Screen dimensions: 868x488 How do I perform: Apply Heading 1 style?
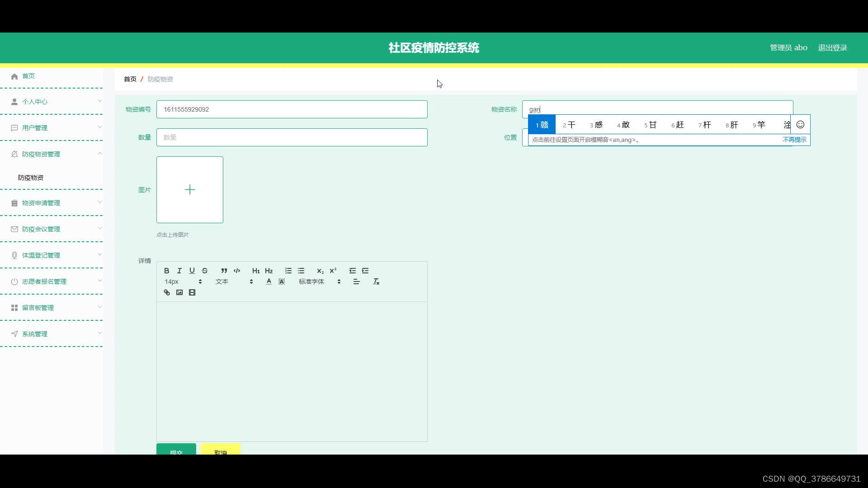(x=256, y=271)
